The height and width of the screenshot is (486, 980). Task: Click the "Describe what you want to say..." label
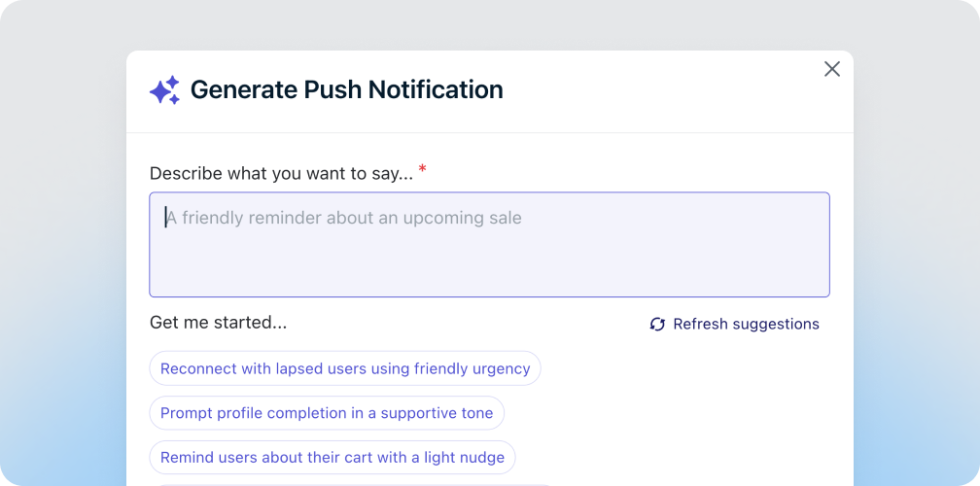[281, 174]
